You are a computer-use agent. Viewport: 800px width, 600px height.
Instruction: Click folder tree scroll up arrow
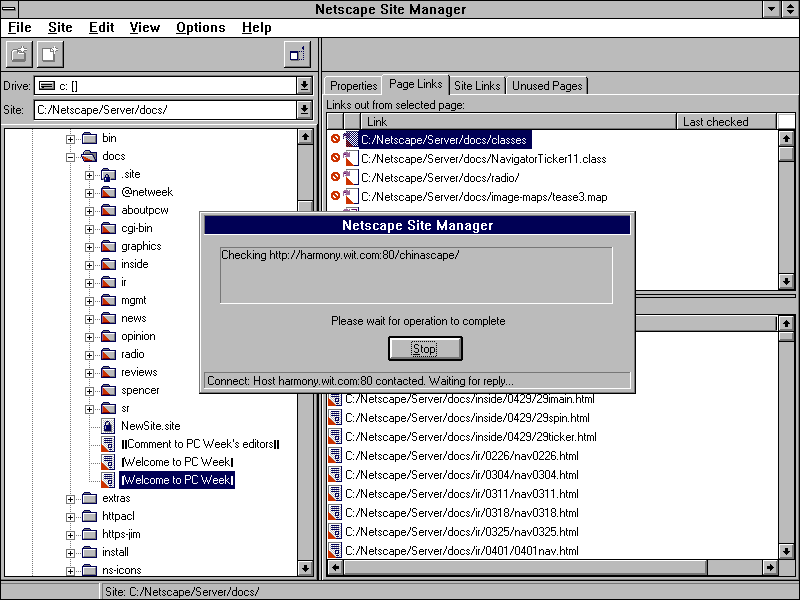[305, 136]
